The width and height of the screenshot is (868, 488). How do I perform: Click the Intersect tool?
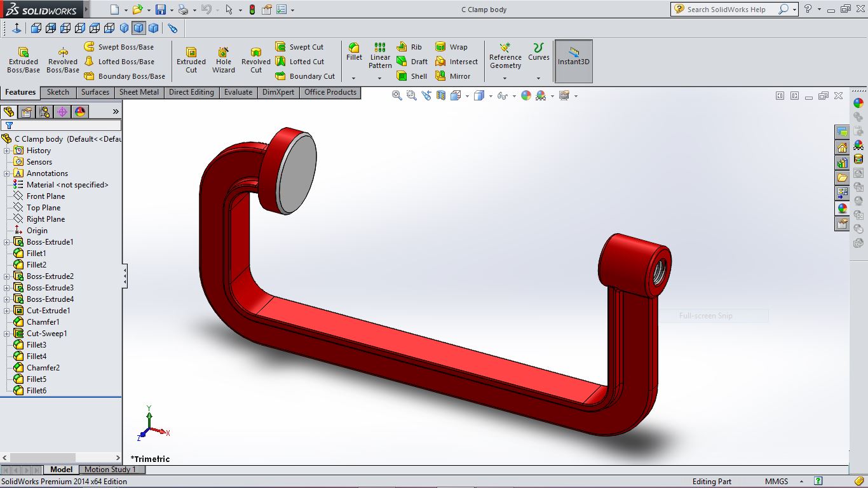pyautogui.click(x=456, y=62)
